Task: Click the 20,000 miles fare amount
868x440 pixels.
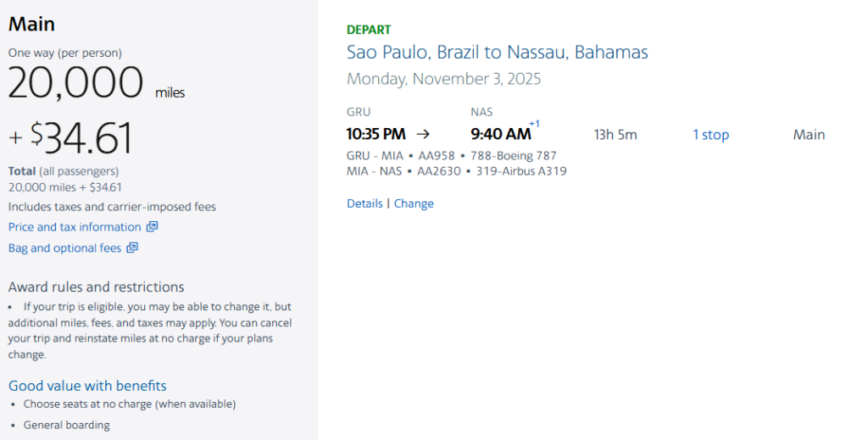Action: [76, 83]
